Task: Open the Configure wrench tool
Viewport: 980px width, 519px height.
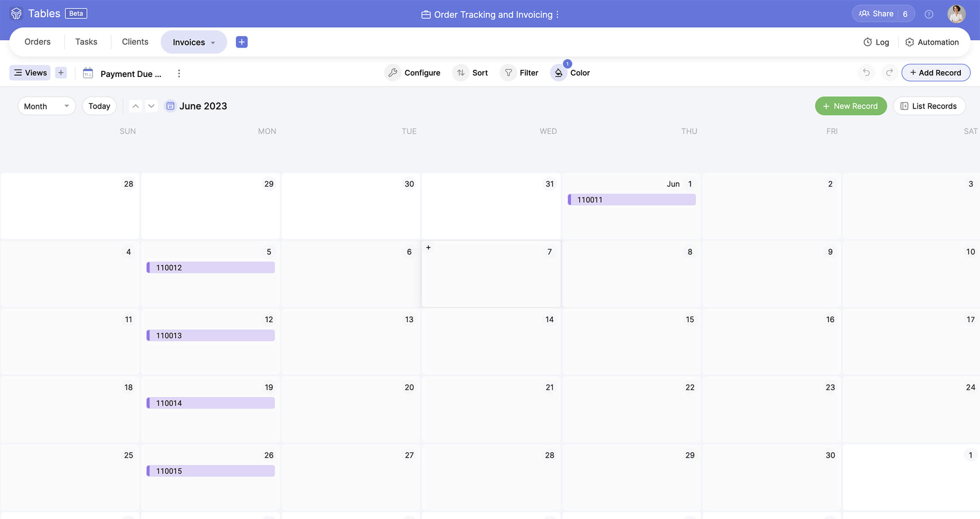Action: coord(392,73)
